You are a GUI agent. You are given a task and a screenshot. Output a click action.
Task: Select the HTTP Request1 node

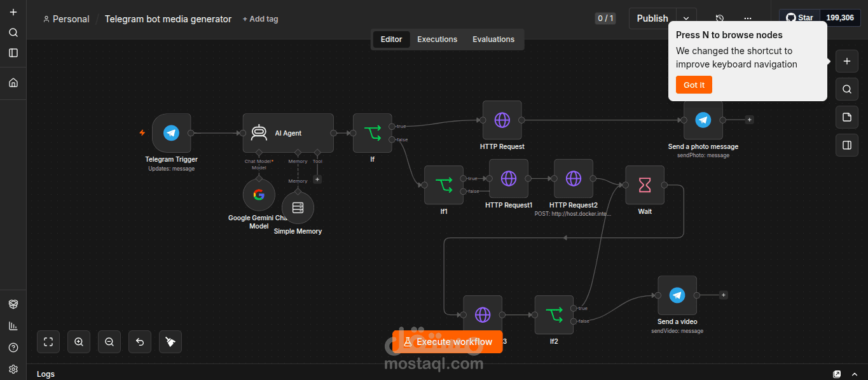tap(509, 179)
